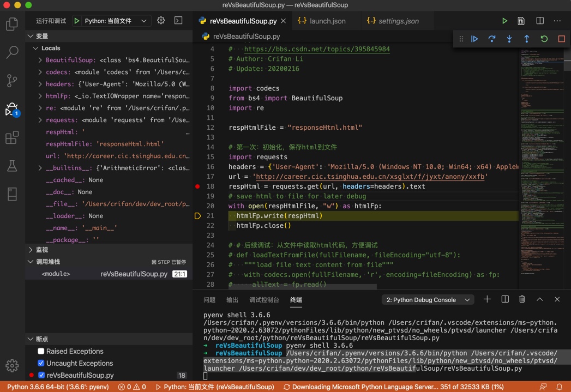571x392 pixels.
Task: Toggle the Raised Exceptions breakpoint checkbox
Action: (41, 351)
